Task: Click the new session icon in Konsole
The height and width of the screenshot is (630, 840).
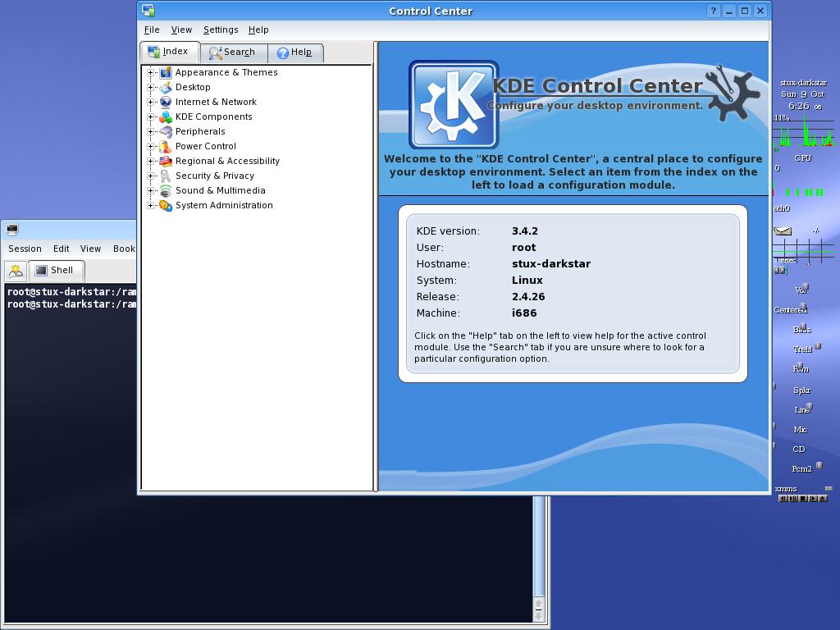Action: (x=16, y=271)
